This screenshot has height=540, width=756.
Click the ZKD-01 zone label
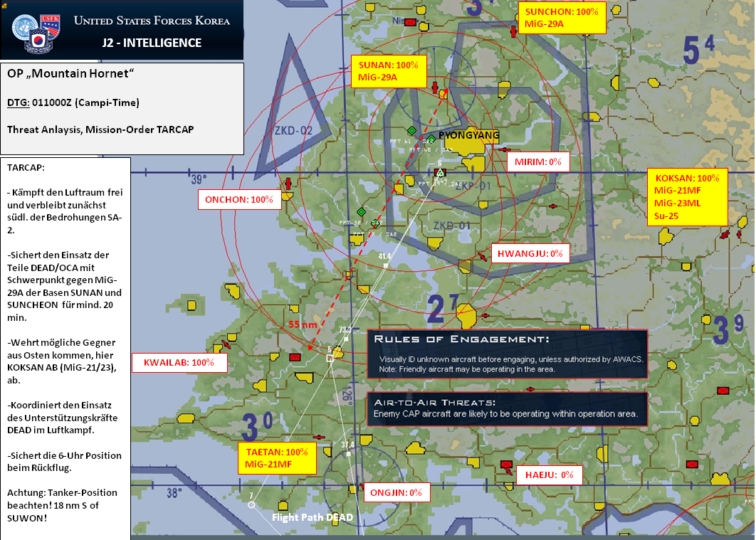(451, 226)
